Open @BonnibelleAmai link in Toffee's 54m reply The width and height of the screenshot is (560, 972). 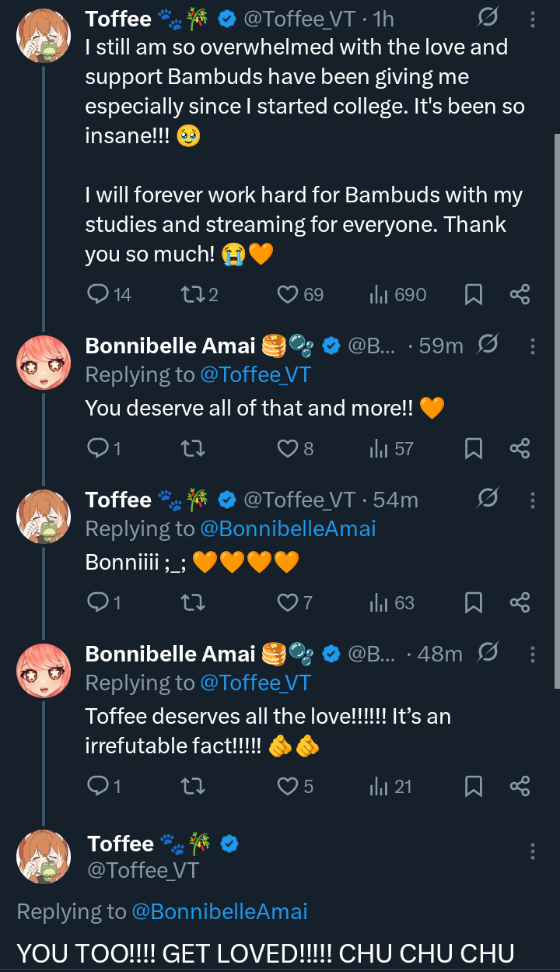coord(288,529)
